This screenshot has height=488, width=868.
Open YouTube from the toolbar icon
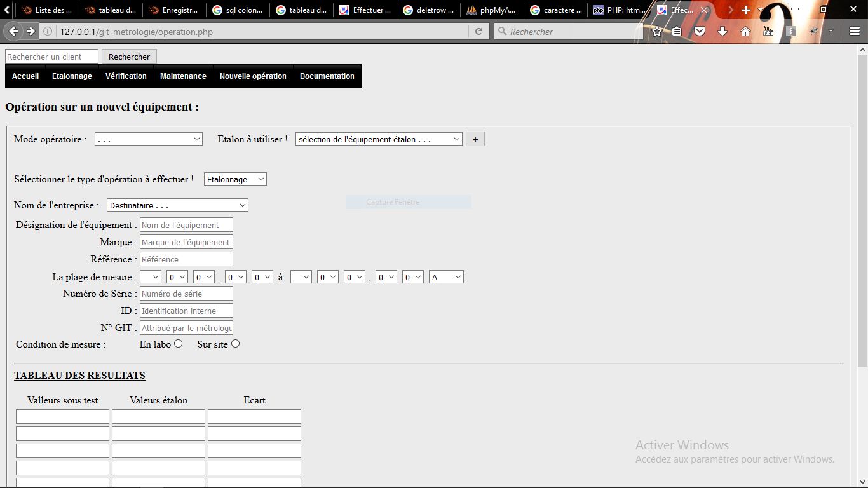click(x=768, y=30)
